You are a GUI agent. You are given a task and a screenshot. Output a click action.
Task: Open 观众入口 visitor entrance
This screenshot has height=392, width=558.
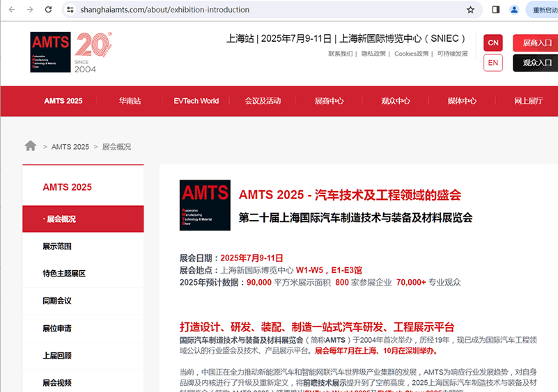[536, 63]
